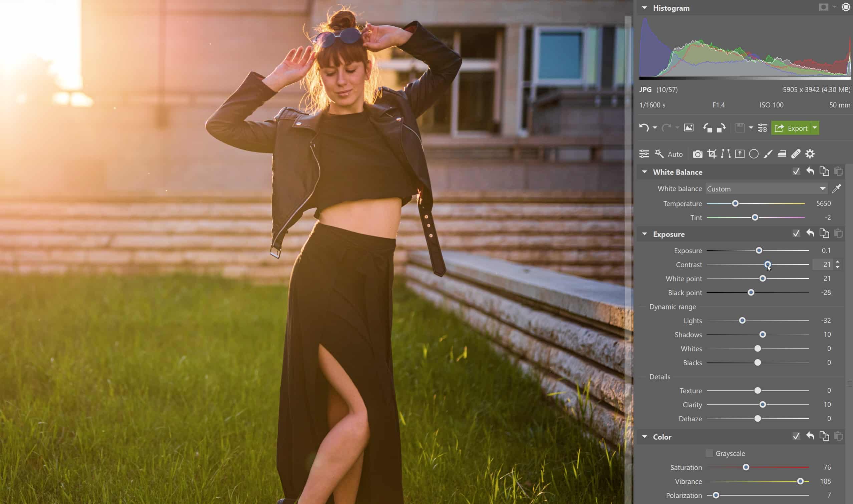Select the retouching bandage tool
The height and width of the screenshot is (504, 853).
tap(796, 154)
